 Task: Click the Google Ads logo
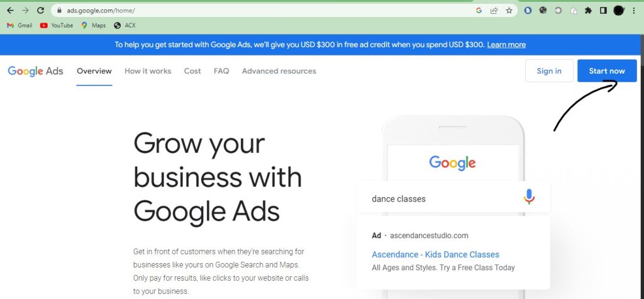tap(35, 71)
